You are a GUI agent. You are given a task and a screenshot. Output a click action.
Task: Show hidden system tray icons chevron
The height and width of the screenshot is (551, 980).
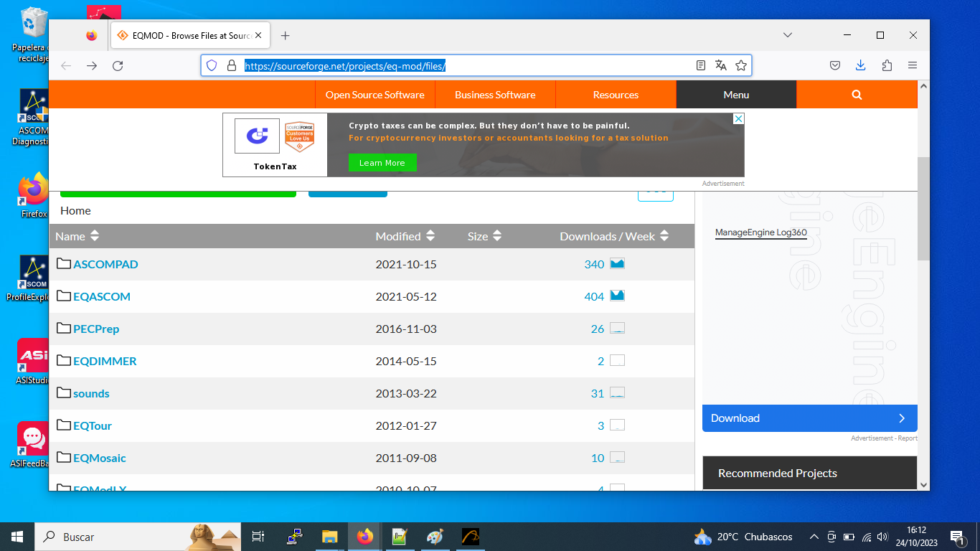(814, 537)
